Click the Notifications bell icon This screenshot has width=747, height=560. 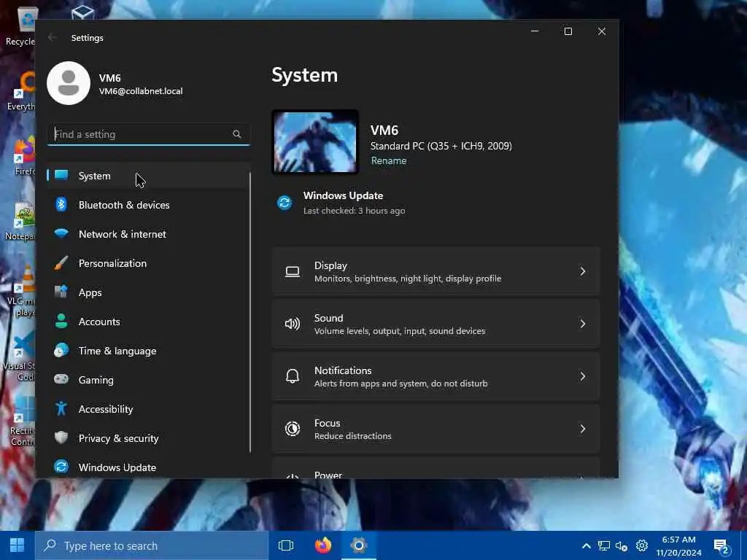[x=293, y=377]
